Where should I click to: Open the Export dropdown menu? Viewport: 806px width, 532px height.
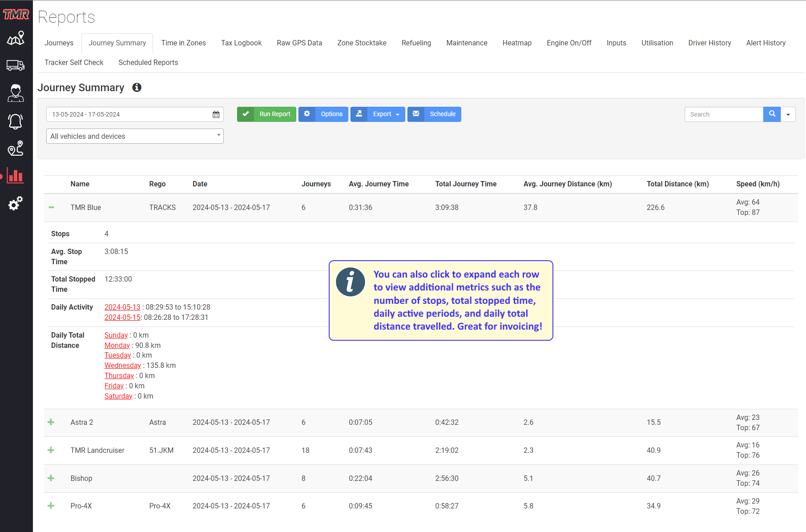[378, 114]
